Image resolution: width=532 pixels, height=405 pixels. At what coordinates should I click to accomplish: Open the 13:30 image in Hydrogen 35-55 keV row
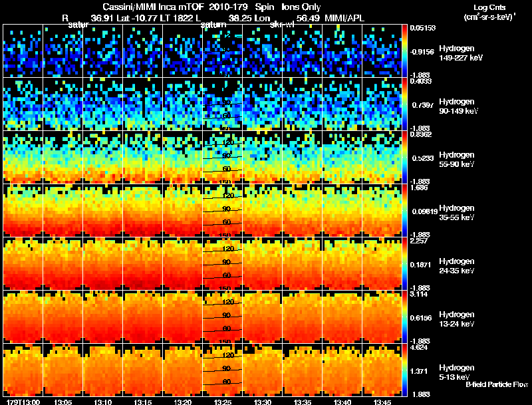pyautogui.click(x=262, y=211)
